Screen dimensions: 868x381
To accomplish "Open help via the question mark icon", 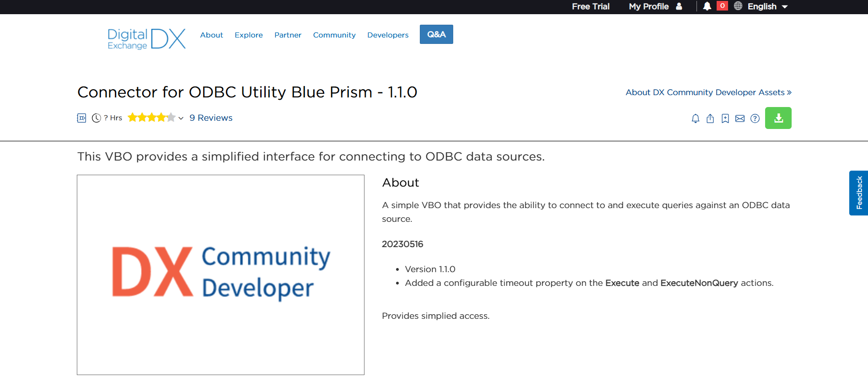I will point(755,118).
